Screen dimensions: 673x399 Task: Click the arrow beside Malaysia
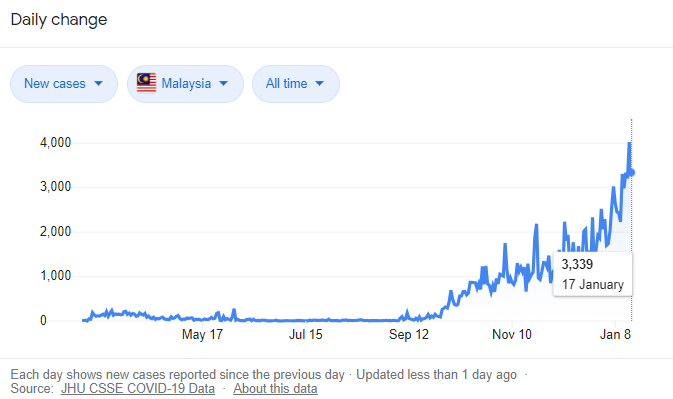pyautogui.click(x=223, y=83)
